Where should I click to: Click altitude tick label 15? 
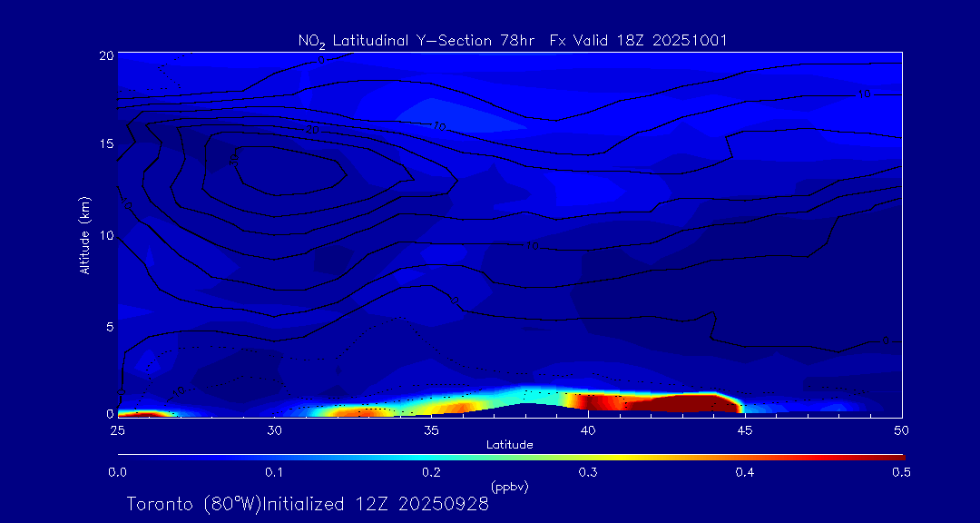pyautogui.click(x=104, y=144)
